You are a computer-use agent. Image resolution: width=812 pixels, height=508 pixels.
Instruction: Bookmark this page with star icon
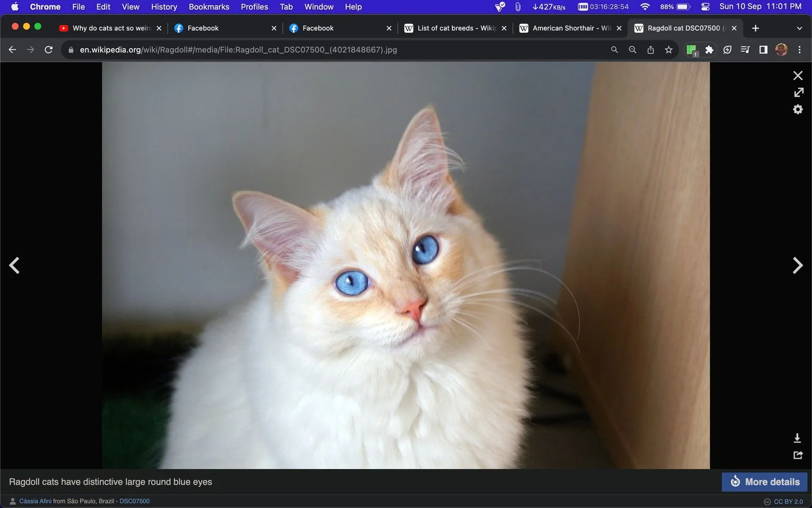pos(669,50)
